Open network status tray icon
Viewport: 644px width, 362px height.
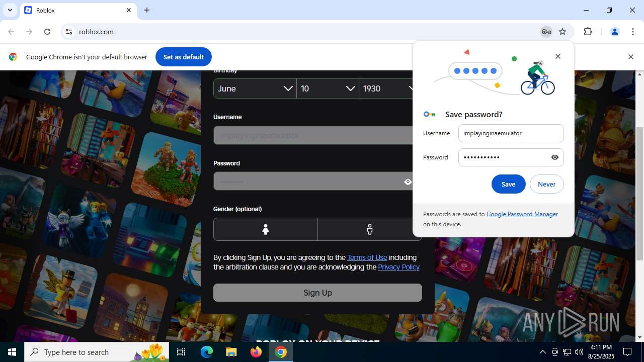[567, 352]
